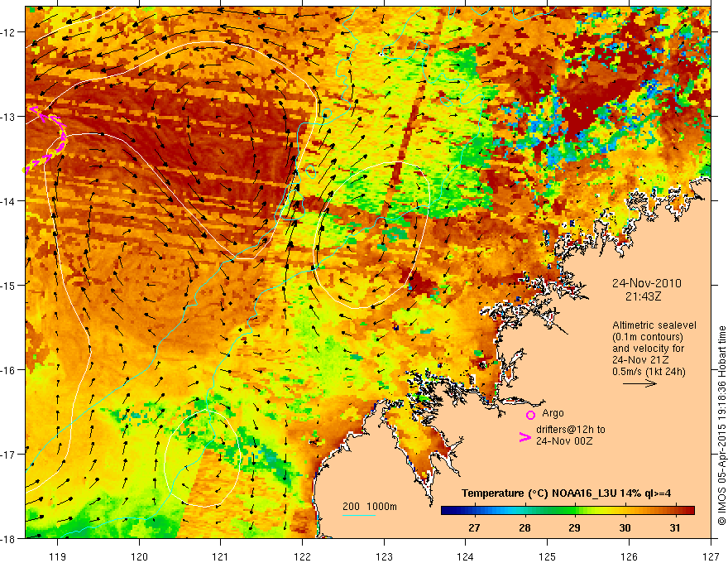This screenshot has height=563, width=728.
Task: Click the "24-Nov 21Z" text
Action: [x=636, y=359]
